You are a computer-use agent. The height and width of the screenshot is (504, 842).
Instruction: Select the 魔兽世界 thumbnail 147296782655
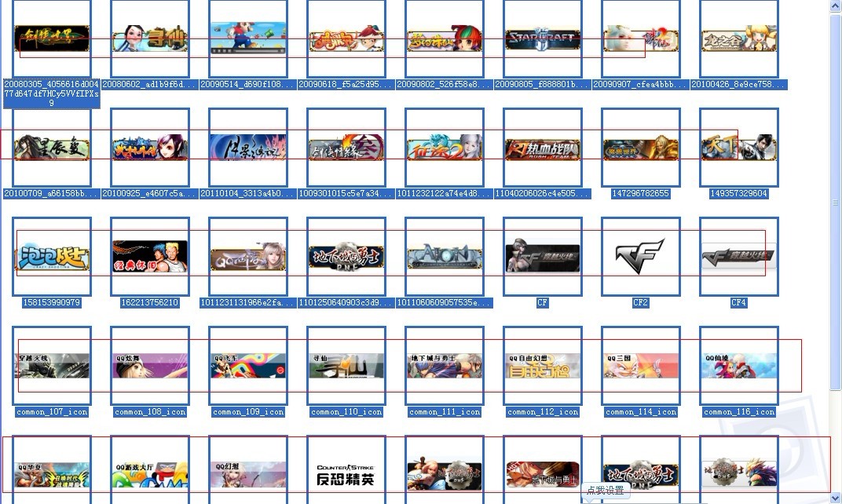pos(641,148)
